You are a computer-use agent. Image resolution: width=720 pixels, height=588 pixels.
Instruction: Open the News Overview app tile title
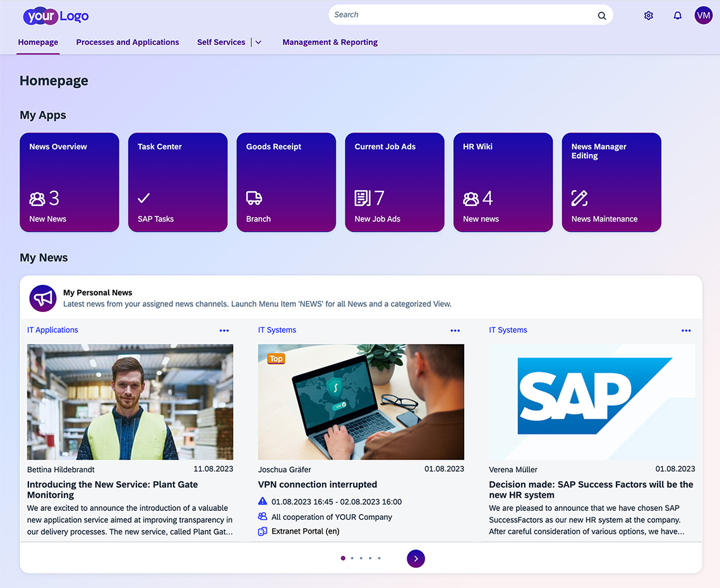(x=58, y=147)
